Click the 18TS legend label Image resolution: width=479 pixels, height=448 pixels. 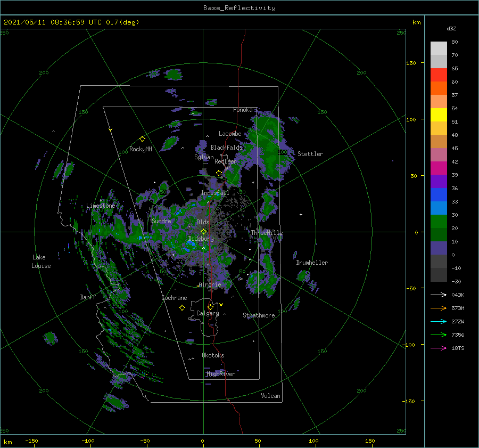(458, 348)
